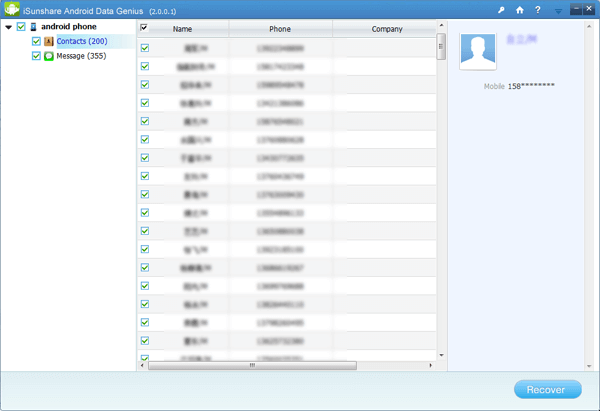
Task: Sort by the Phone column header
Action: point(280,29)
